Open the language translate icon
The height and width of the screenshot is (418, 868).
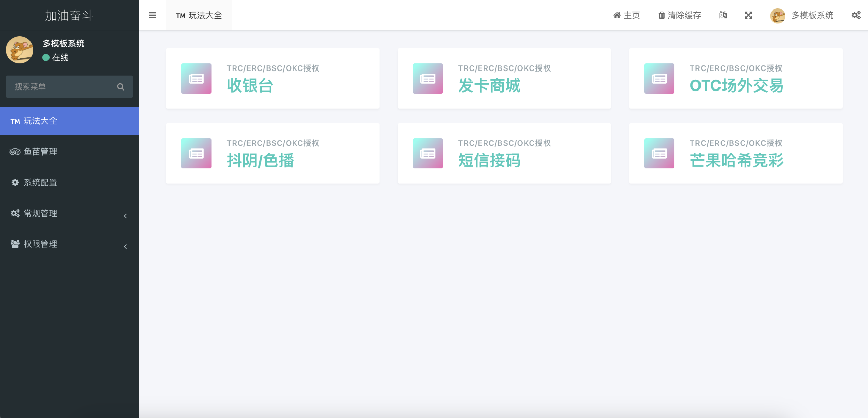point(723,15)
